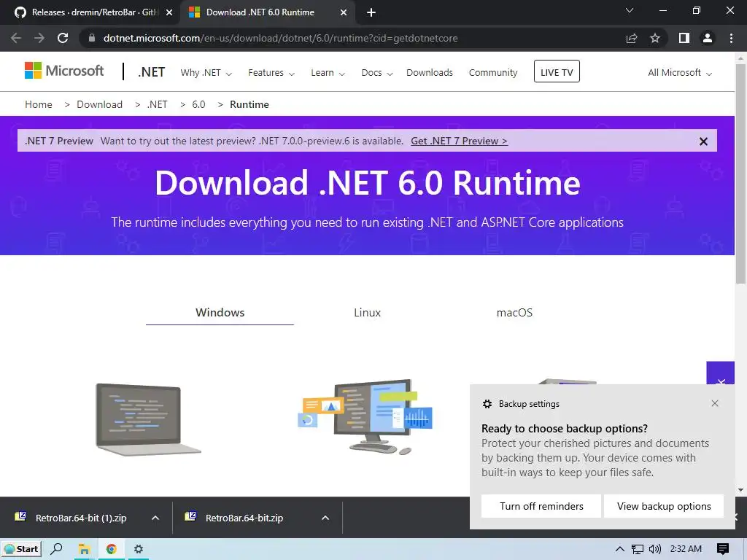Select the macOS tab
The image size is (747, 560).
pos(514,313)
